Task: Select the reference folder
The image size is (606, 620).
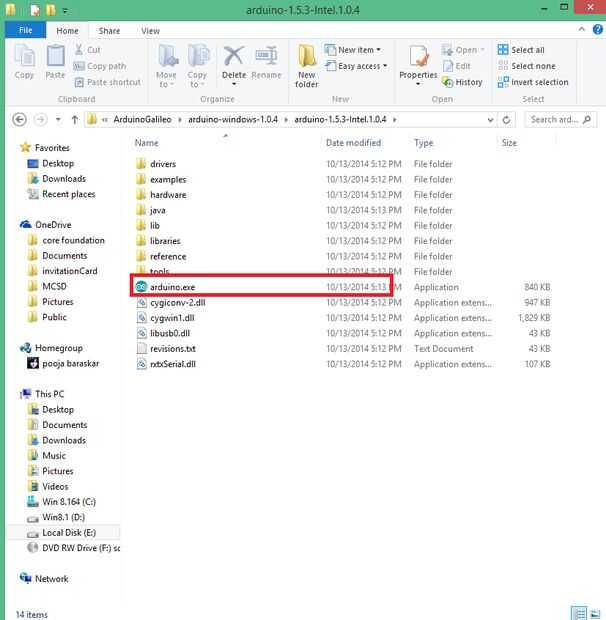Action: click(x=168, y=256)
